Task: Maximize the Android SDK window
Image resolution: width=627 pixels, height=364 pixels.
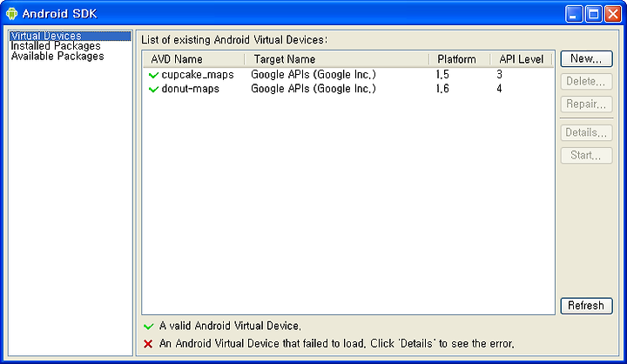Action: (x=593, y=14)
